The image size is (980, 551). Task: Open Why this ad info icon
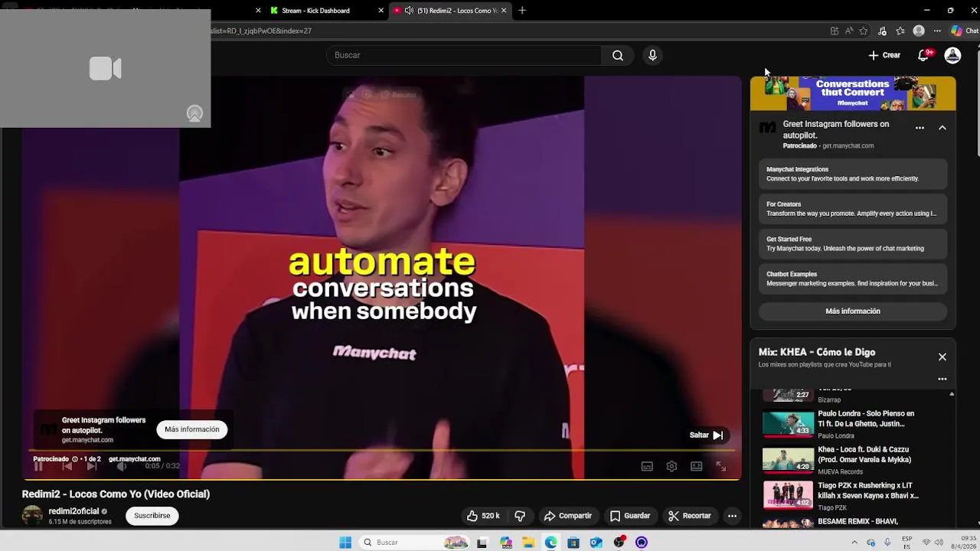(x=75, y=459)
